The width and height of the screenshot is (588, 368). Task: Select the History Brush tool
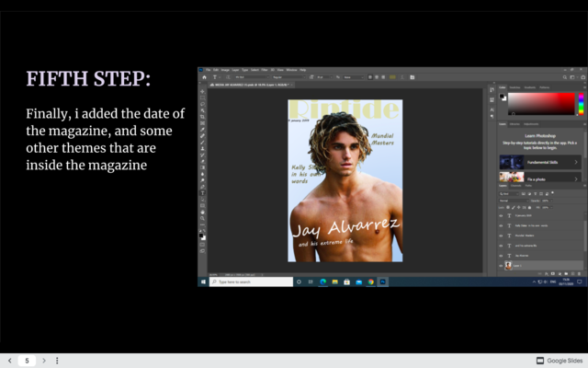click(202, 155)
